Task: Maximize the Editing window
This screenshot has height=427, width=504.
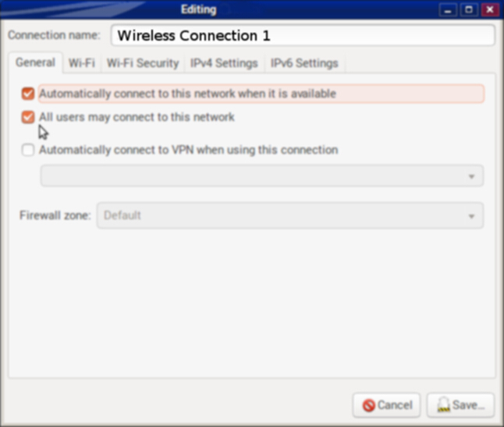Action: pos(468,9)
